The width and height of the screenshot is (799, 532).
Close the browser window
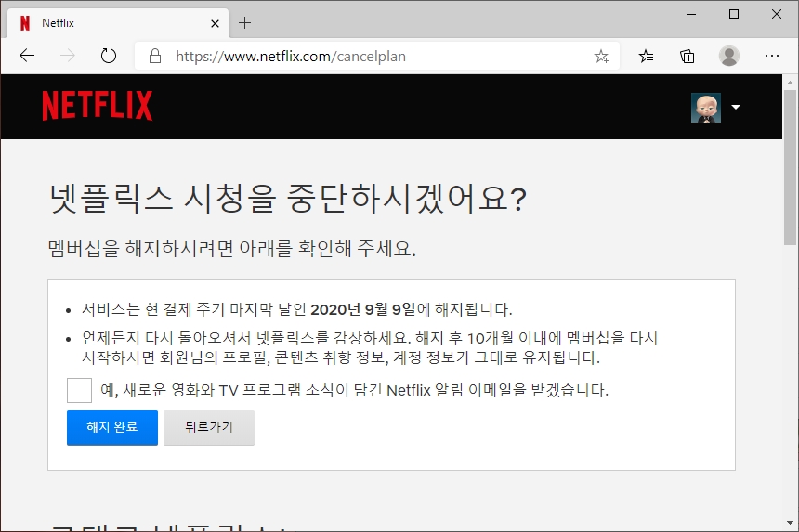(x=777, y=14)
